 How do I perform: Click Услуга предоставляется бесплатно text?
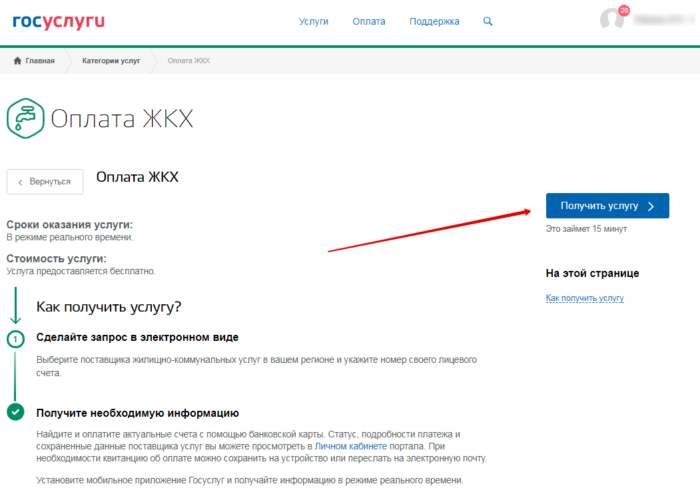(x=81, y=271)
